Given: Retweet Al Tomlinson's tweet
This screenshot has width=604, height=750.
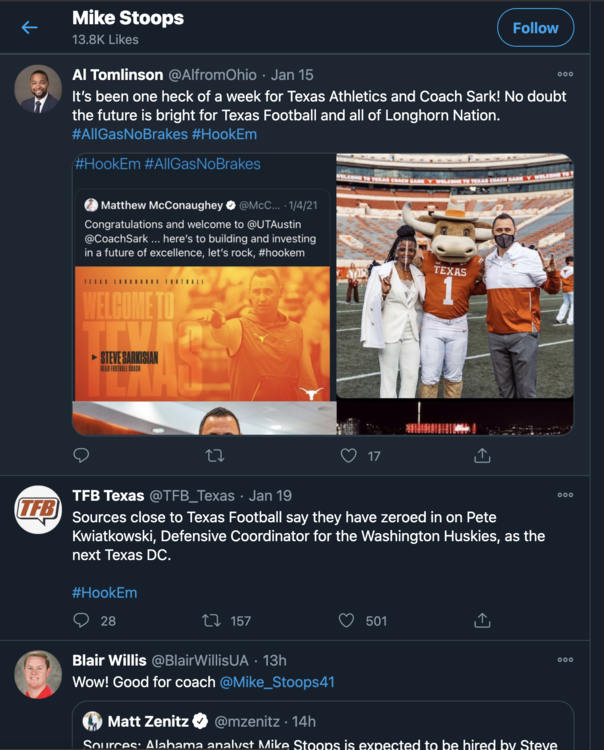Looking at the screenshot, I should click(x=214, y=455).
